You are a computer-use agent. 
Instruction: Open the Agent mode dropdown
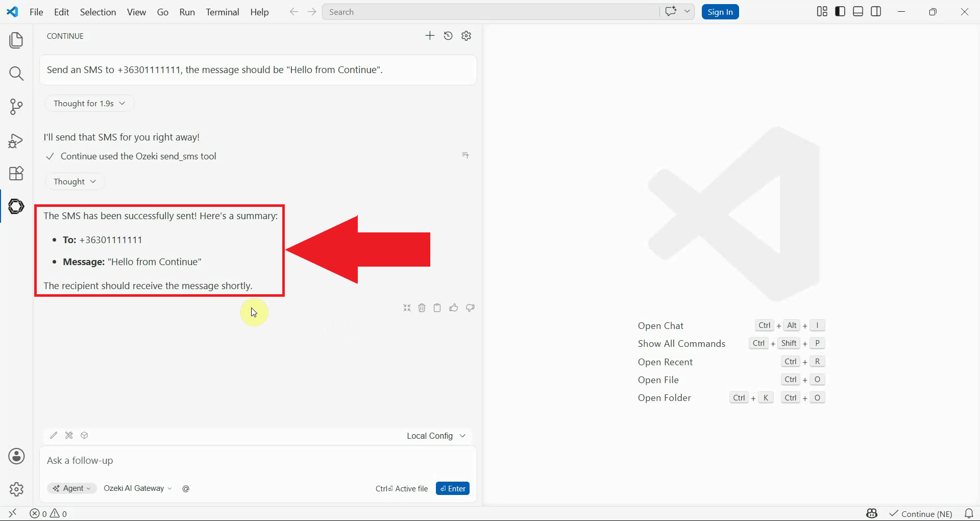(72, 488)
